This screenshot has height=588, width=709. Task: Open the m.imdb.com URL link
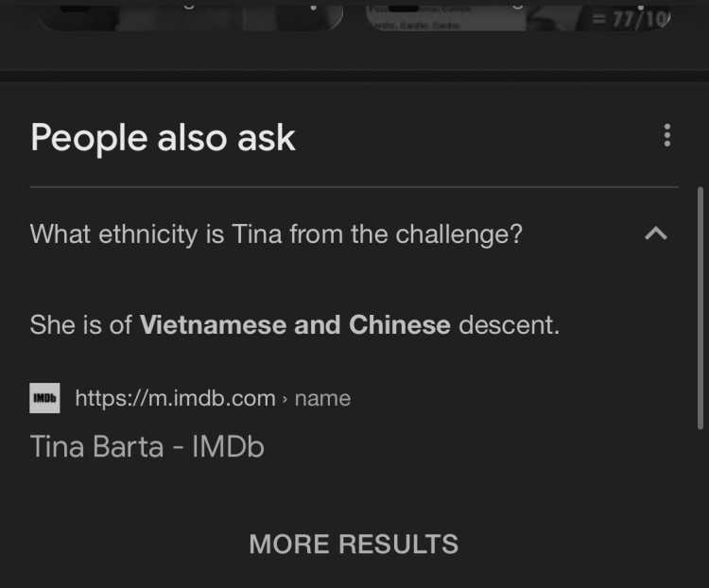click(175, 399)
